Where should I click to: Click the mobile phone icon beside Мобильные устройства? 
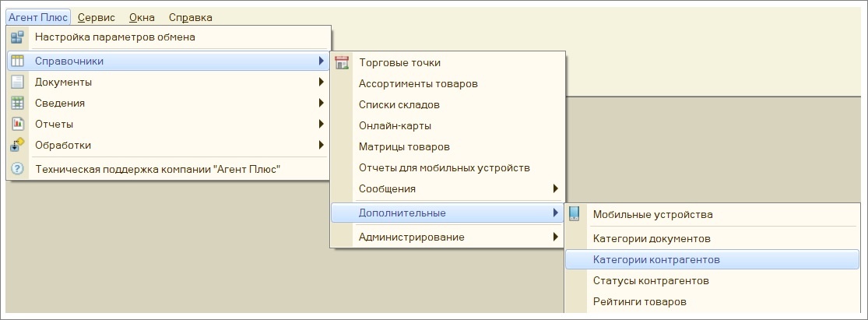click(x=574, y=213)
